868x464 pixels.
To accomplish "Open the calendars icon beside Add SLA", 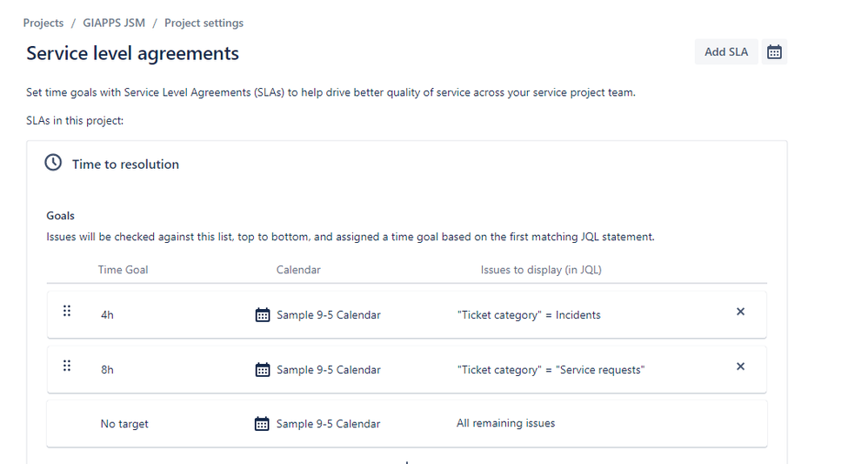I will tap(774, 52).
